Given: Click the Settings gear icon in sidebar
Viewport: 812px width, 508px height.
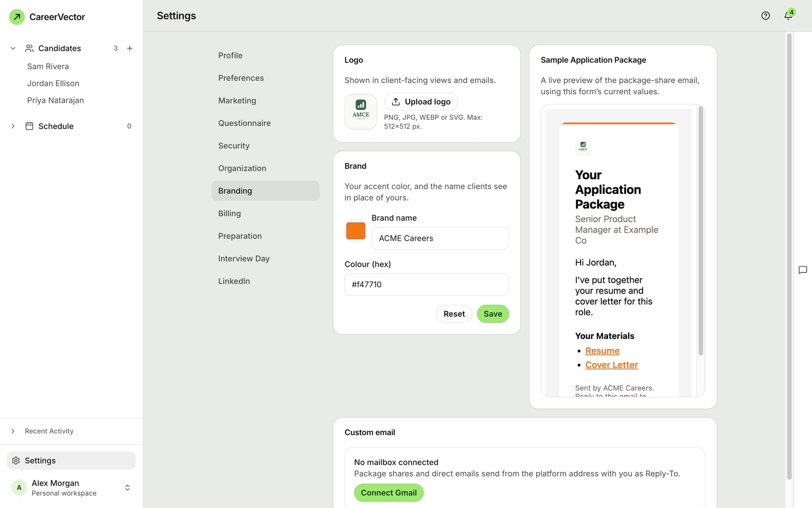Looking at the screenshot, I should pos(16,460).
